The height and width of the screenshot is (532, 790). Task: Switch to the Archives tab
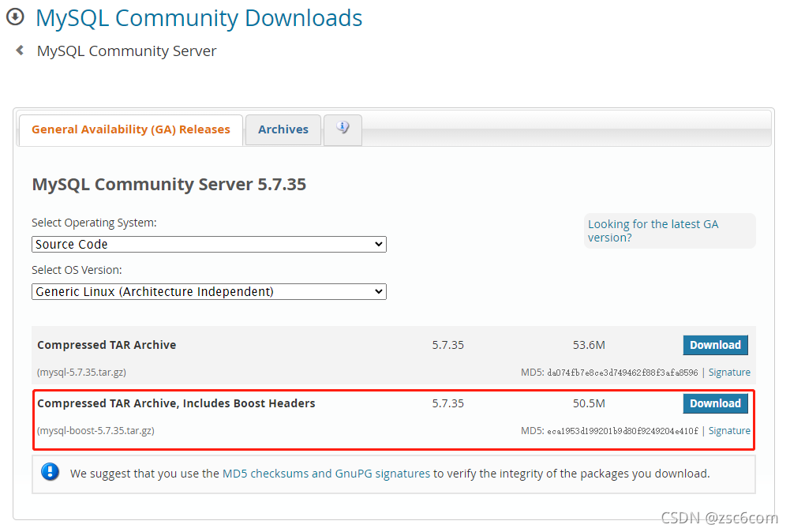(x=283, y=129)
